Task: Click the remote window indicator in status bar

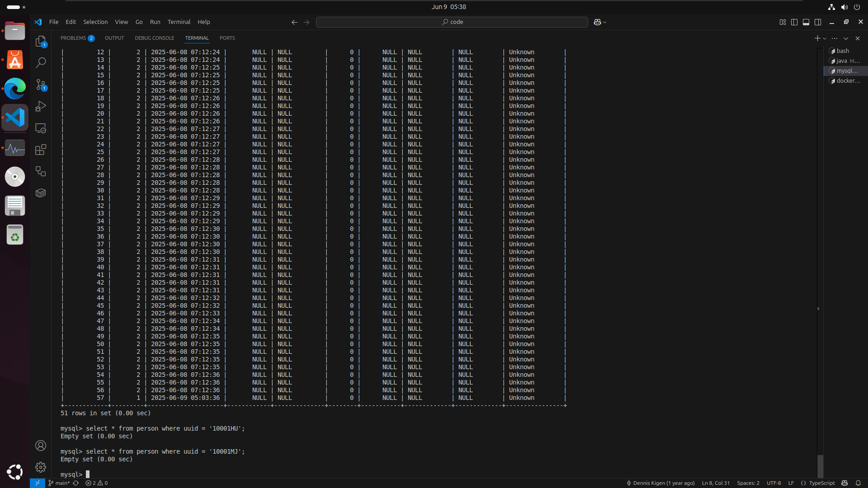Action: [38, 483]
